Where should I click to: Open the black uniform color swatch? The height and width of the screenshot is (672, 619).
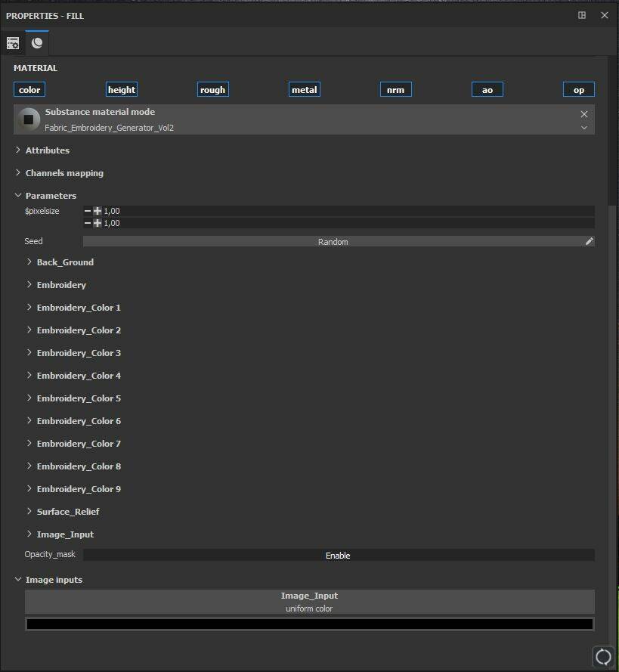coord(310,624)
